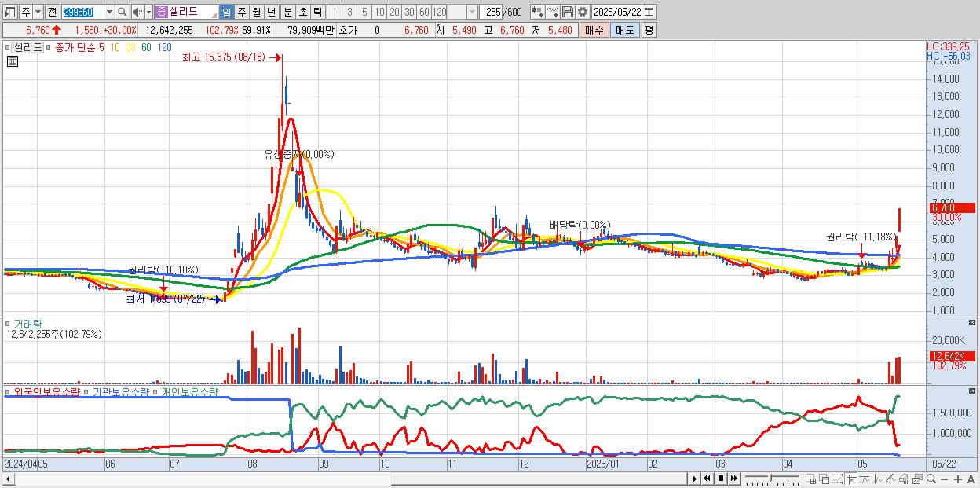The width and height of the screenshot is (980, 488).
Task: Switch to the yearly 년 period
Action: pos(271,12)
